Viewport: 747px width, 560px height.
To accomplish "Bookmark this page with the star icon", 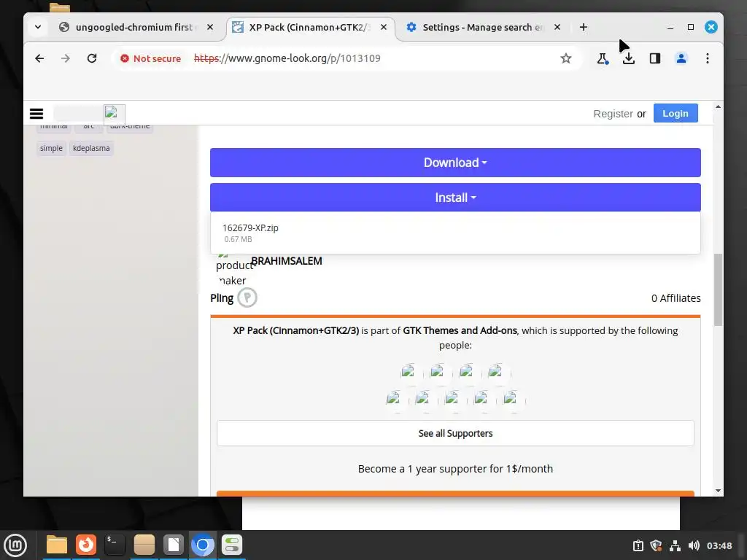I will [x=566, y=58].
